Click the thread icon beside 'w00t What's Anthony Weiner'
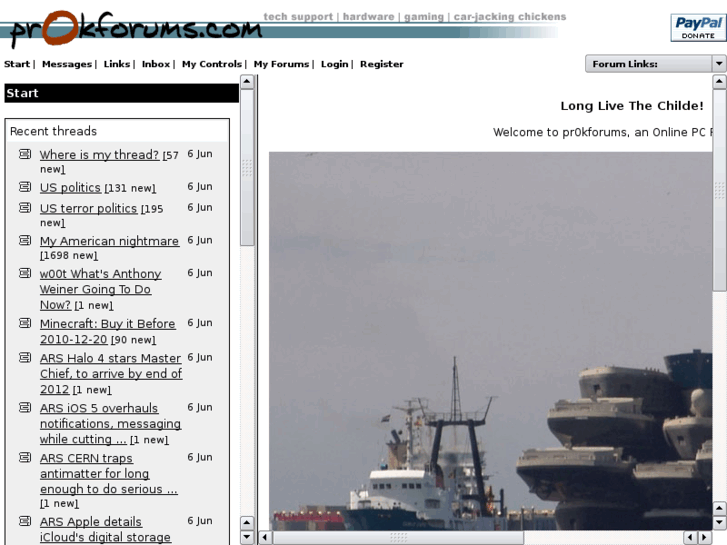This screenshot has width=727, height=545. pos(25,273)
